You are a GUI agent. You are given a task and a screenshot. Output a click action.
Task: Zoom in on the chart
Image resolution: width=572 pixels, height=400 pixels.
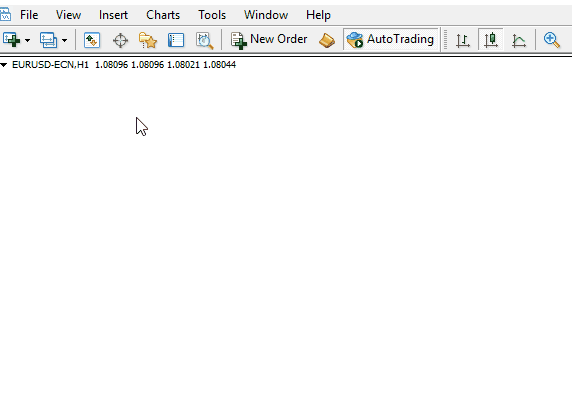click(x=552, y=40)
